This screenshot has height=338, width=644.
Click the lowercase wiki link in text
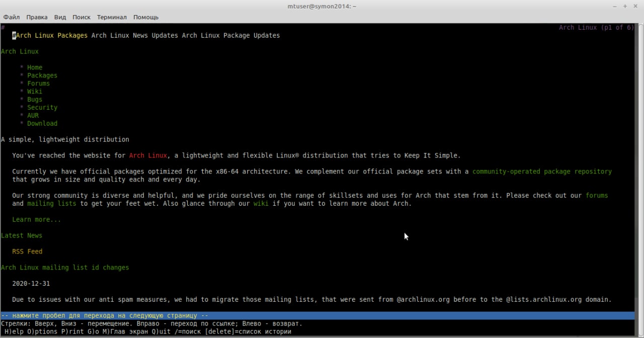coord(261,204)
